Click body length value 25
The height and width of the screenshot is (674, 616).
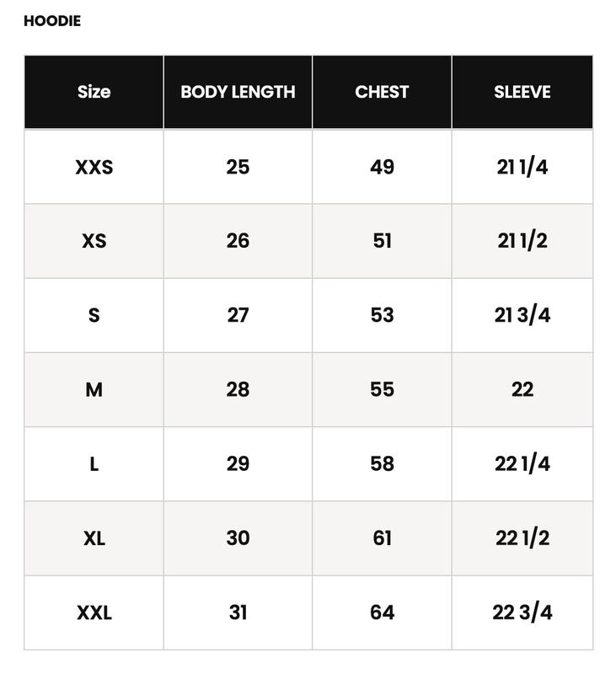[238, 167]
